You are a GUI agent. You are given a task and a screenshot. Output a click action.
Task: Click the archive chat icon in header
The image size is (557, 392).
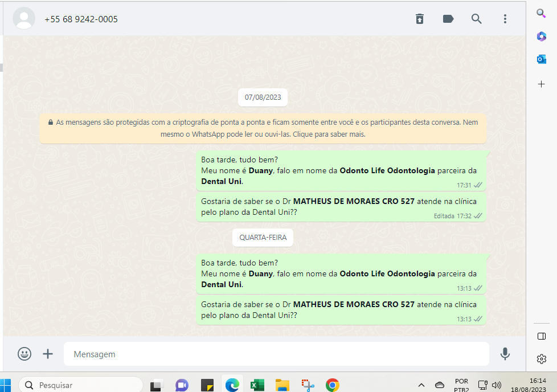click(420, 19)
